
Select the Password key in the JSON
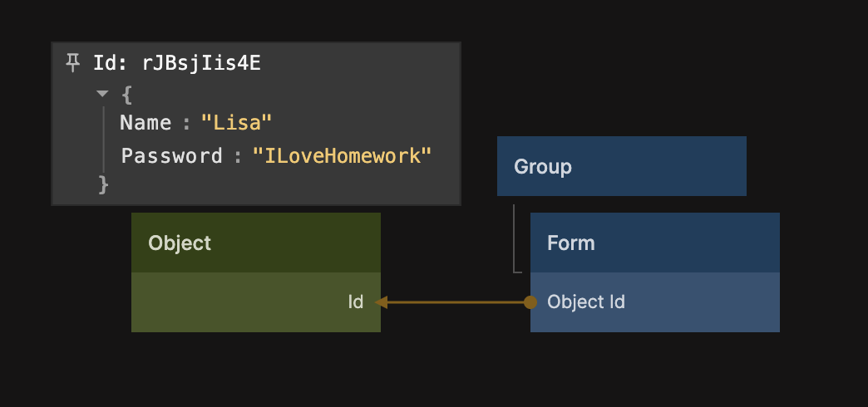[x=171, y=155]
